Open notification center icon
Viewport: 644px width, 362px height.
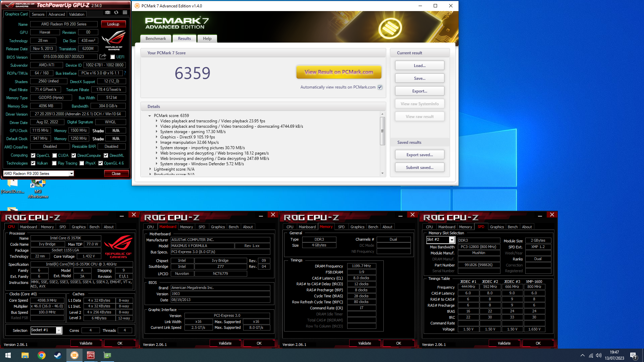[634, 356]
